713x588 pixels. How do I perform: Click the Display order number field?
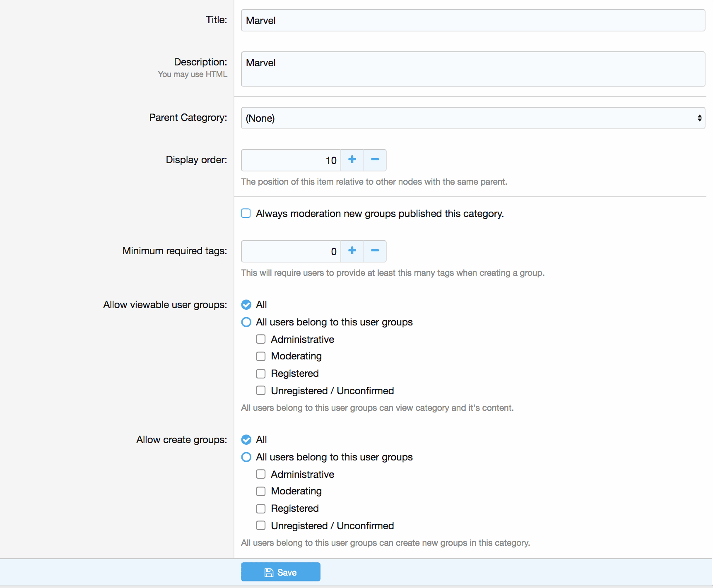pos(291,160)
